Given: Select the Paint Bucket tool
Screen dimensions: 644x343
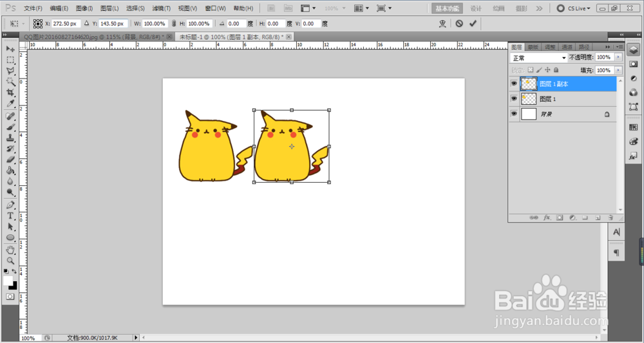Looking at the screenshot, I should pyautogui.click(x=10, y=171).
